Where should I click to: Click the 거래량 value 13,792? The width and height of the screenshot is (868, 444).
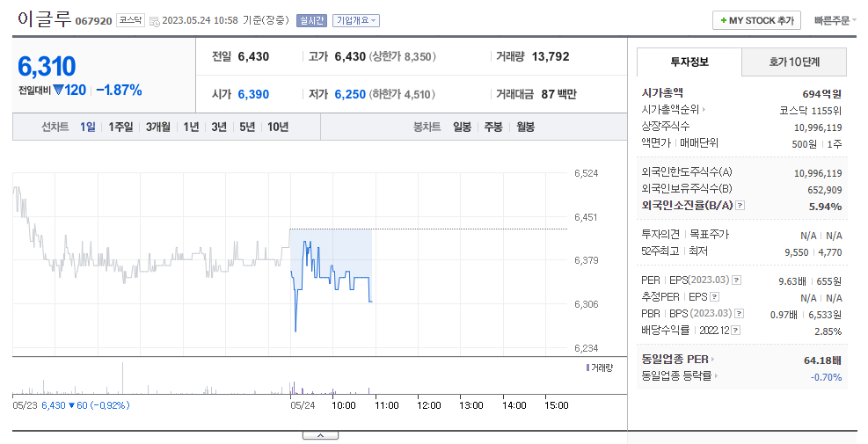pos(551,56)
